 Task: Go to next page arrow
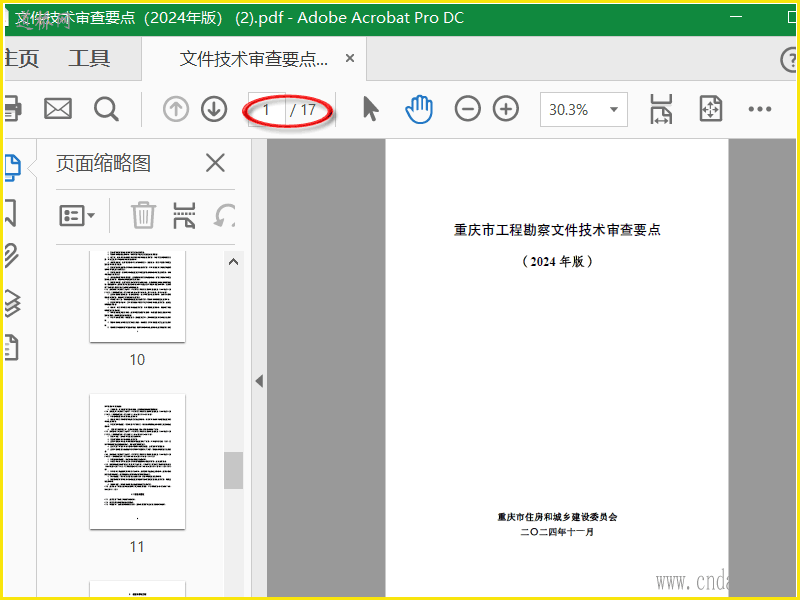214,109
